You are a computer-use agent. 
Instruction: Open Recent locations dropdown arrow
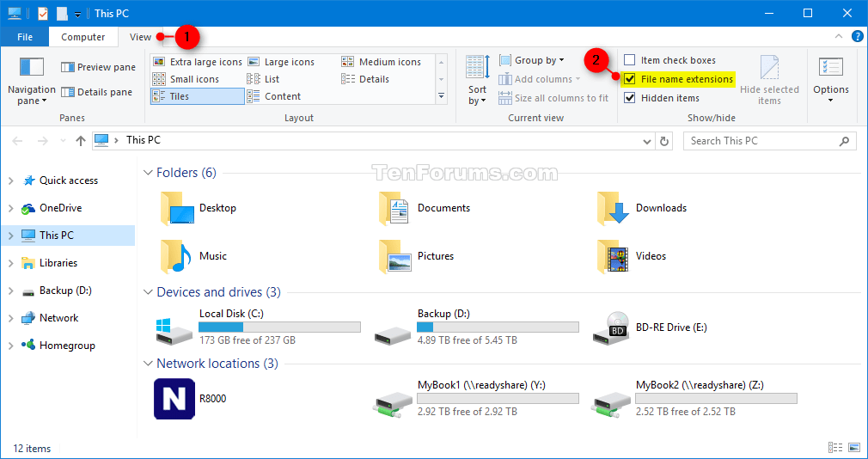63,141
